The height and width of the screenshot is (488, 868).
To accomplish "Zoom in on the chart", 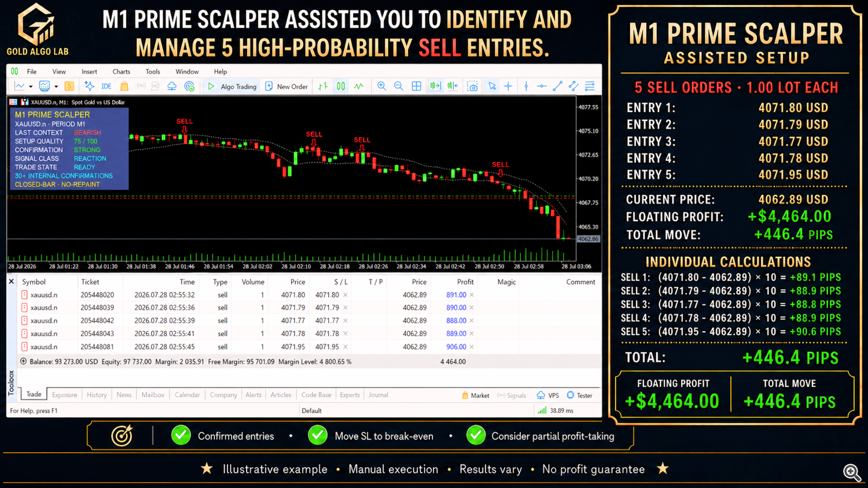I will tap(382, 86).
